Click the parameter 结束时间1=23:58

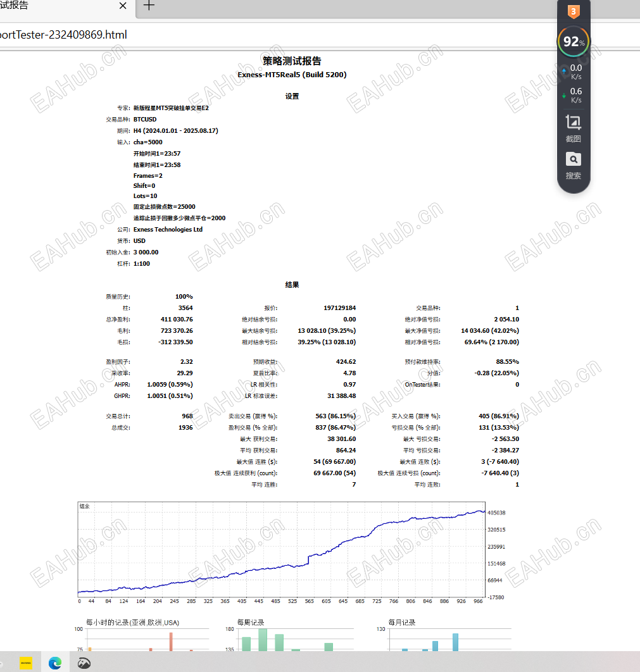pos(157,165)
